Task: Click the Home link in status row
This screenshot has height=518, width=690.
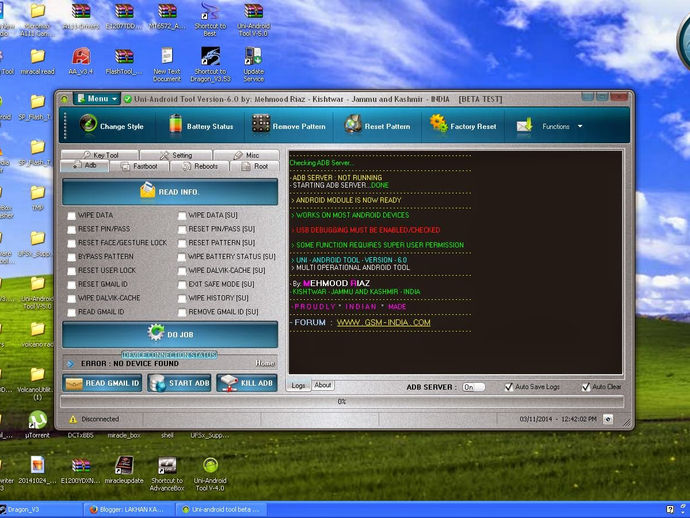Action: 265,363
